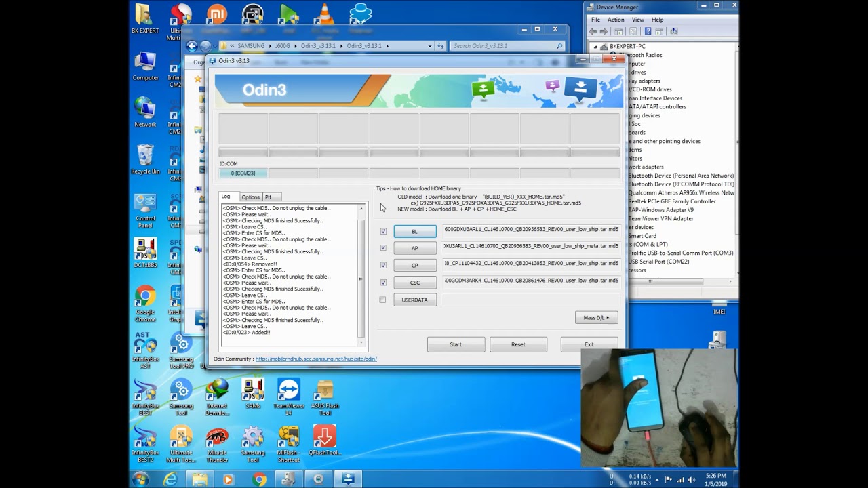Open the ASUS Flash Tool shortcut
868x488 pixels.
(325, 396)
